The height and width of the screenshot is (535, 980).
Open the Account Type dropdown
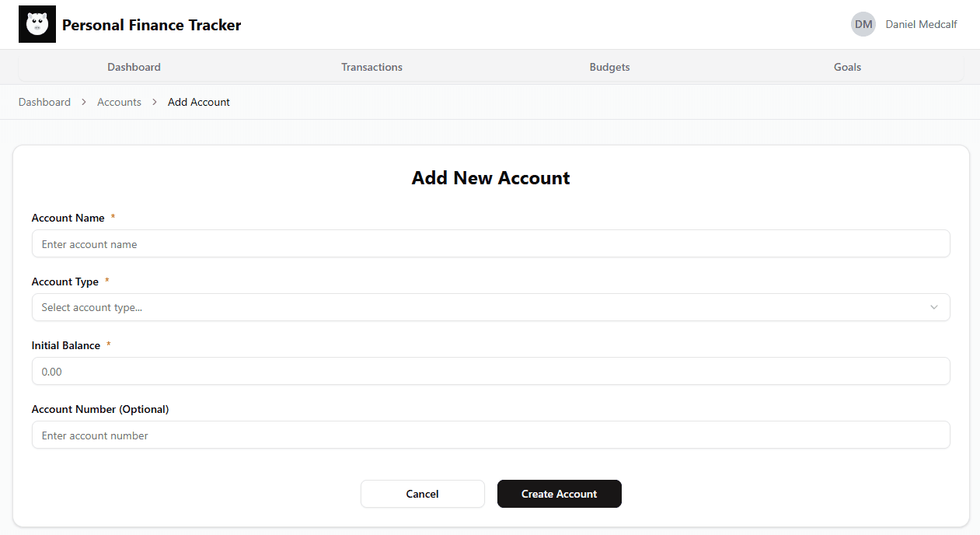(x=490, y=307)
